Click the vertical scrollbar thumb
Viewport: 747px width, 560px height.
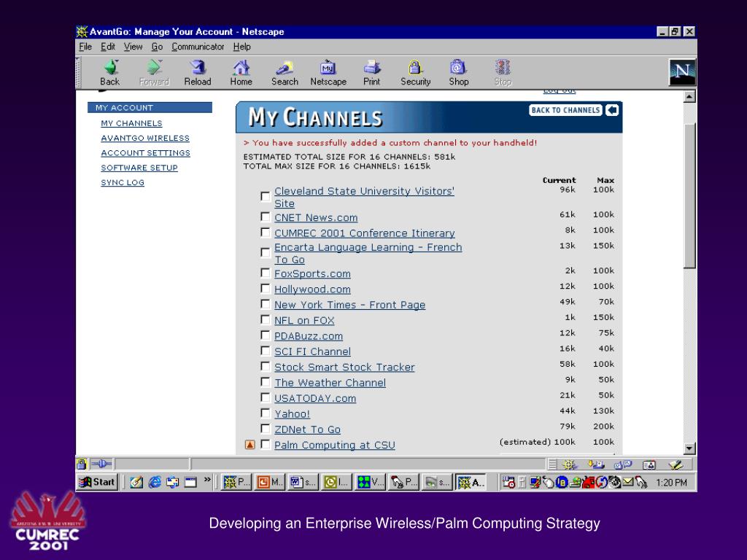click(689, 195)
